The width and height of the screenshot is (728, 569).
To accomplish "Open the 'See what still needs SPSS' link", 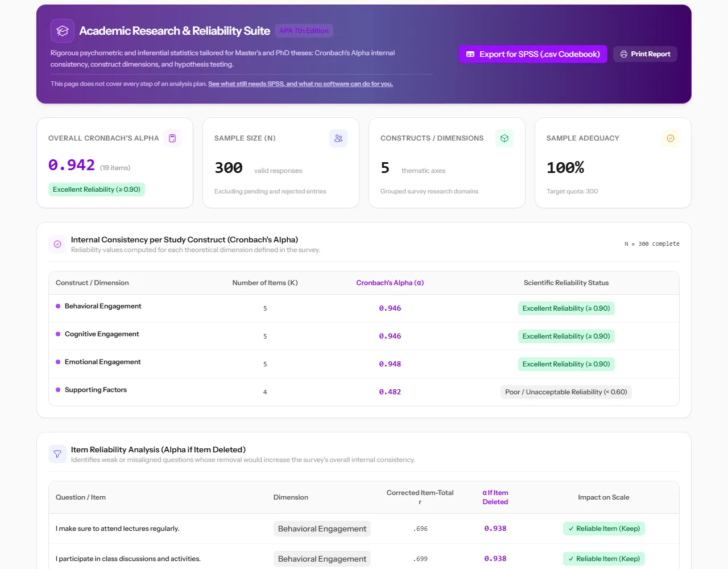I will (x=300, y=84).
